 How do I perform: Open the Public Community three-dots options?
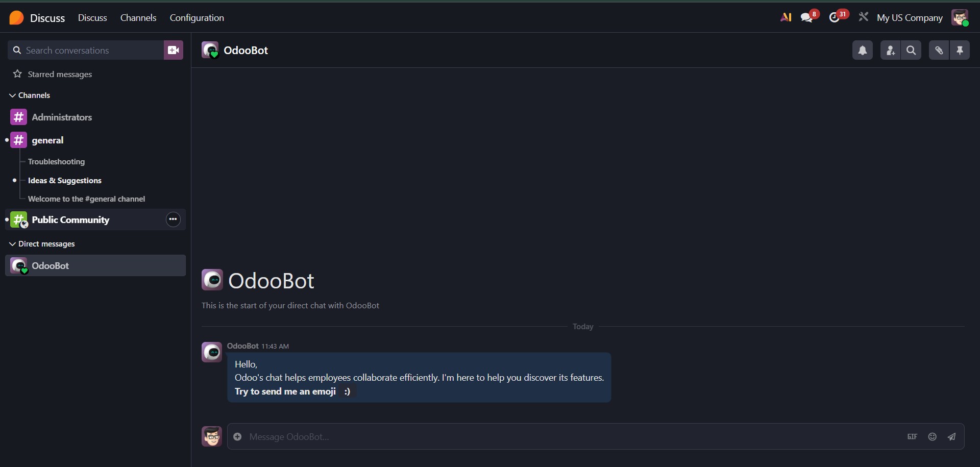173,219
